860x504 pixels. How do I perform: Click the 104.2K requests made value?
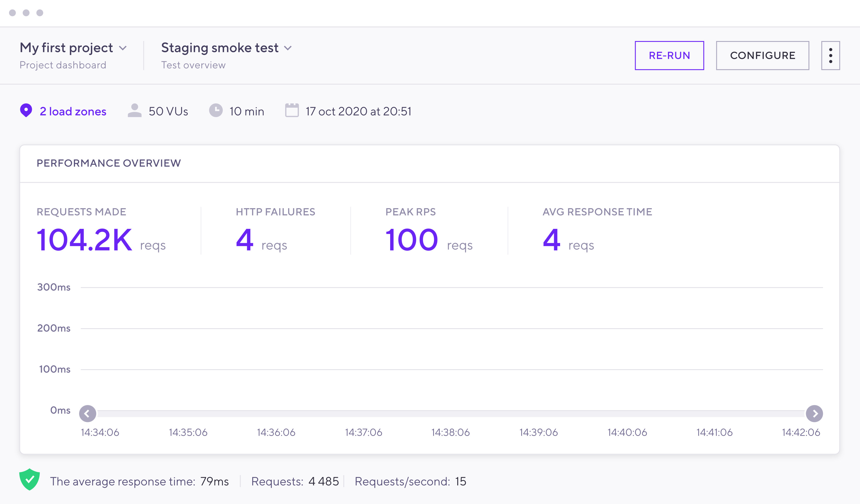coord(84,240)
